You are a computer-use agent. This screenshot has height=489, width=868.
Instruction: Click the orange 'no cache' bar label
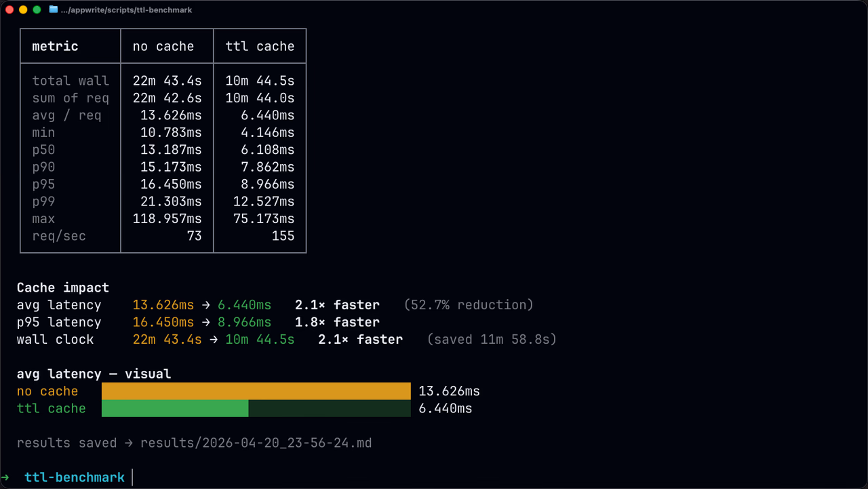(47, 391)
